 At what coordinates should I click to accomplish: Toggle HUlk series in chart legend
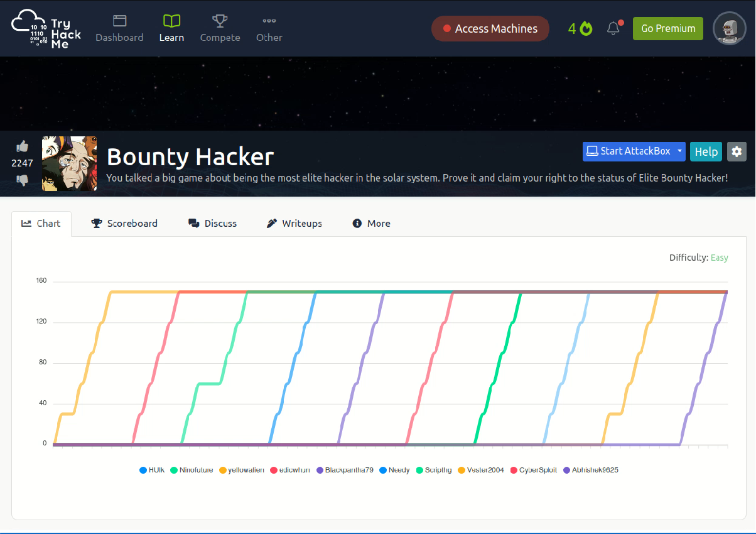151,470
